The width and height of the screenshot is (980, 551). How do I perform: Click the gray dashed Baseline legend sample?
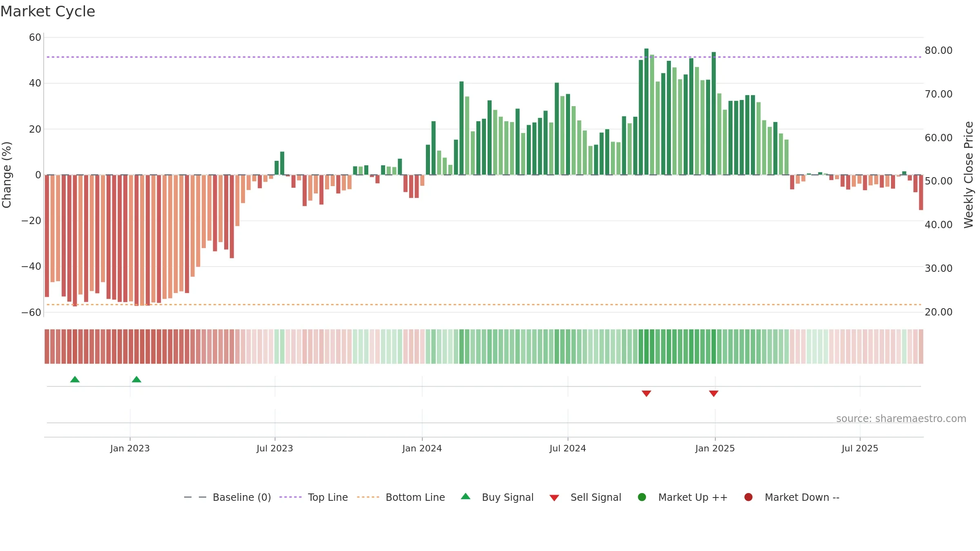(195, 497)
